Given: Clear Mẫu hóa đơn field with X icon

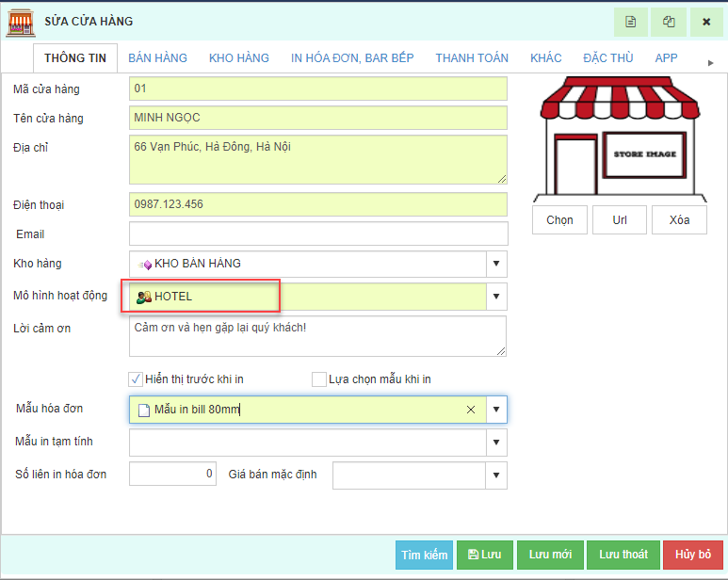Looking at the screenshot, I should (471, 410).
